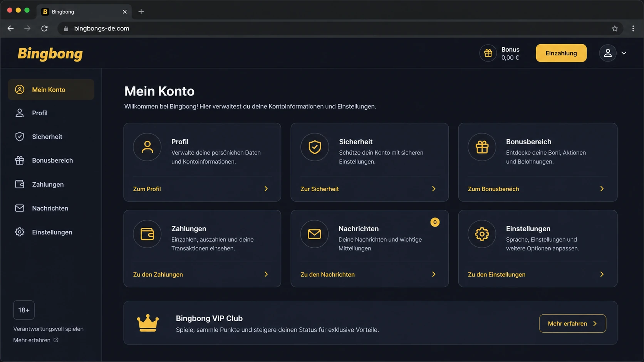644x362 pixels.
Task: Click the Zahlungen card wallet icon
Action: (147, 234)
